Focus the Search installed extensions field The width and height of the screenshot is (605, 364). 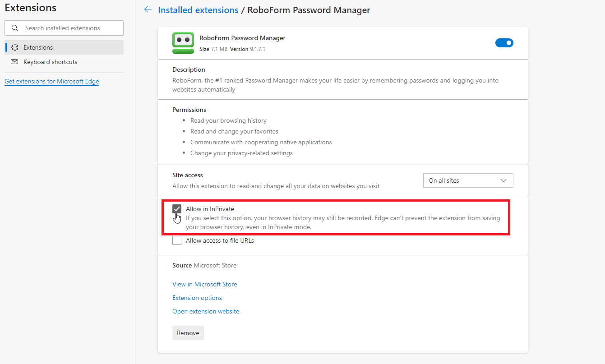[64, 28]
